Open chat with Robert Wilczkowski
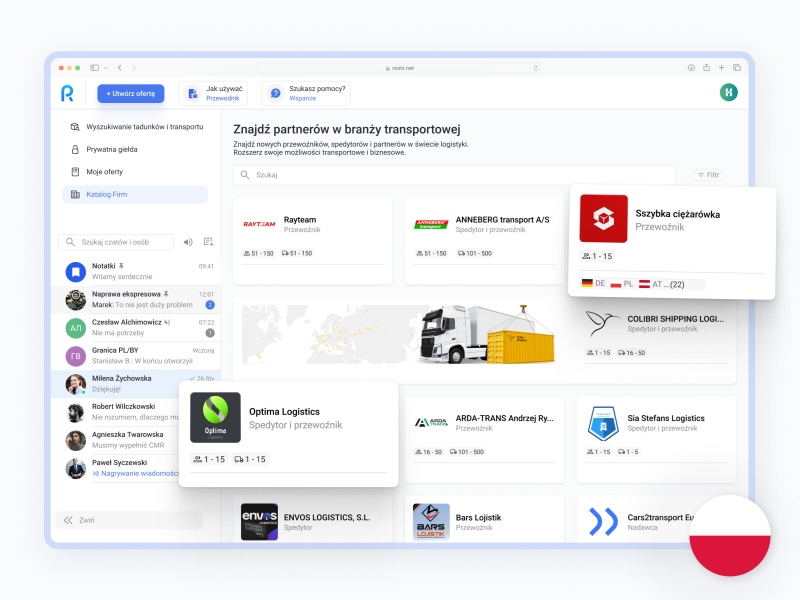The image size is (800, 600). point(115,412)
